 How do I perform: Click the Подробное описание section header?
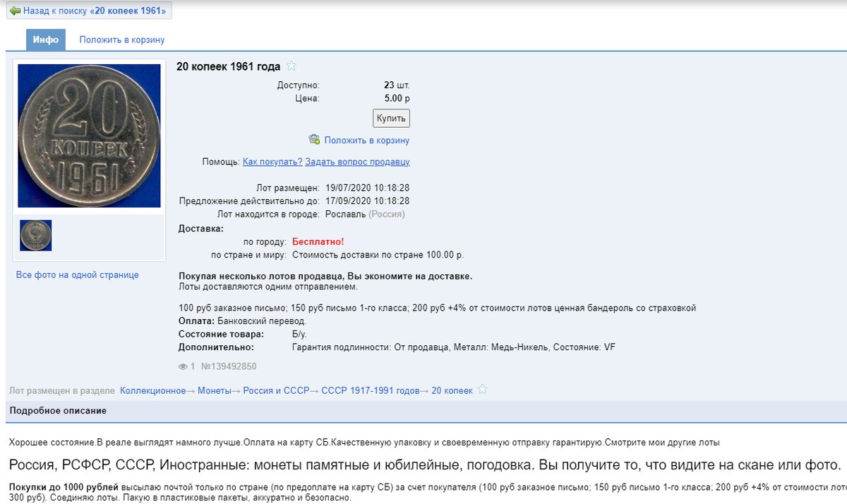tap(58, 411)
